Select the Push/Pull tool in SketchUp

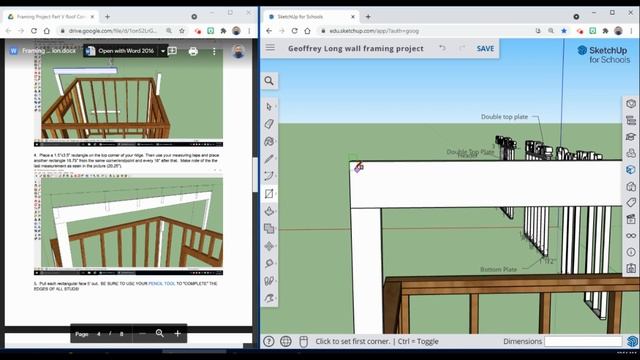point(269,211)
